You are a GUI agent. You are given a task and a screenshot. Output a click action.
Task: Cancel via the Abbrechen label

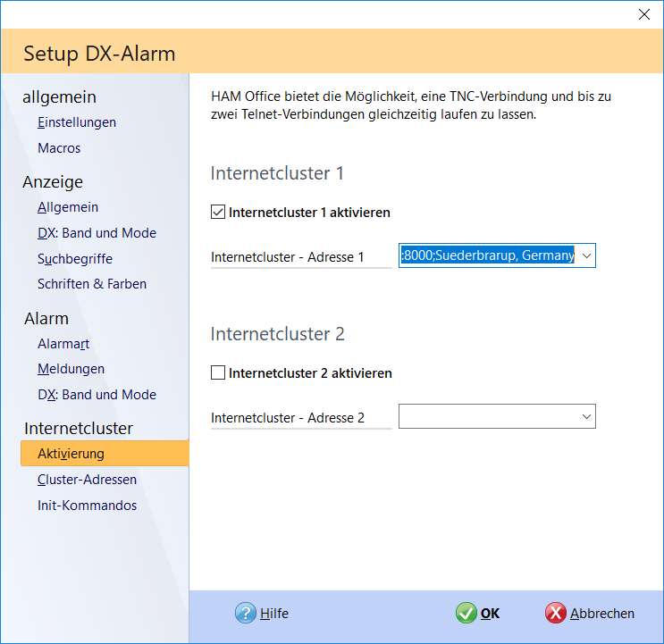(601, 613)
